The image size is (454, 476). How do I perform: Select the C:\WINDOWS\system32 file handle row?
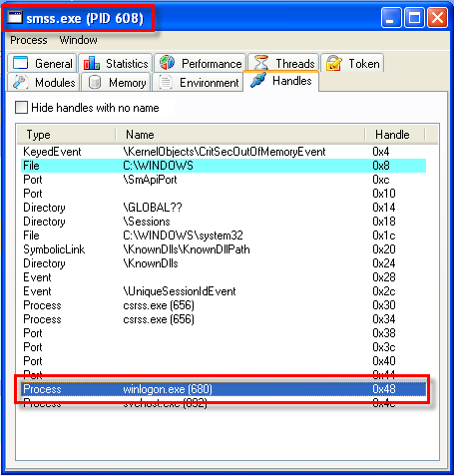point(224,236)
